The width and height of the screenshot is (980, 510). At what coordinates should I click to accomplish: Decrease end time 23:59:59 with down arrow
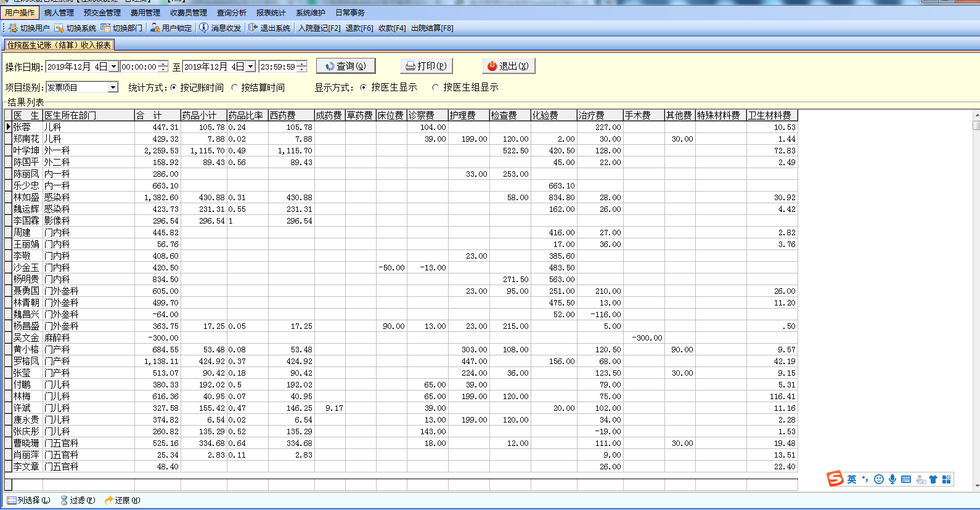click(x=301, y=69)
